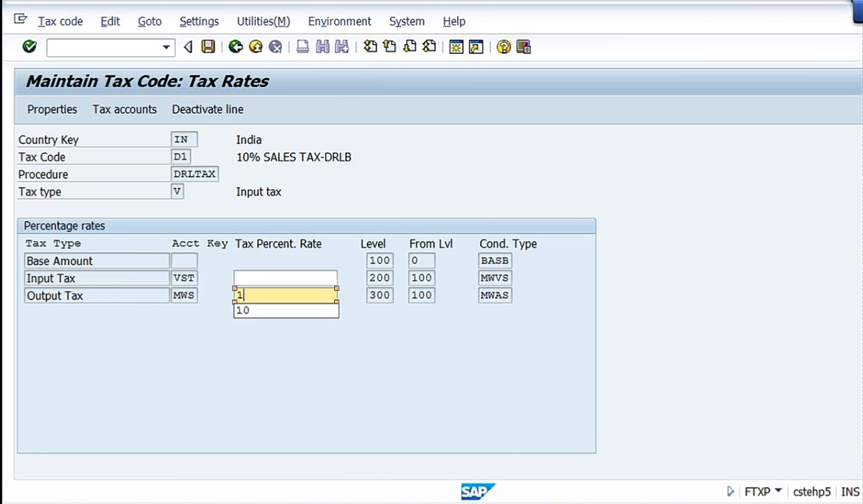863x504 pixels.
Task: Click the VST account key field
Action: (184, 278)
